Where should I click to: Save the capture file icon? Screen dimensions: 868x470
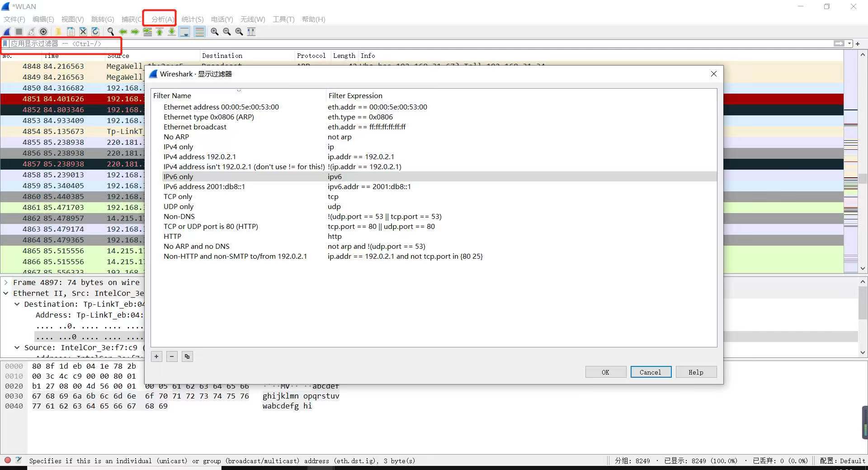[71, 32]
